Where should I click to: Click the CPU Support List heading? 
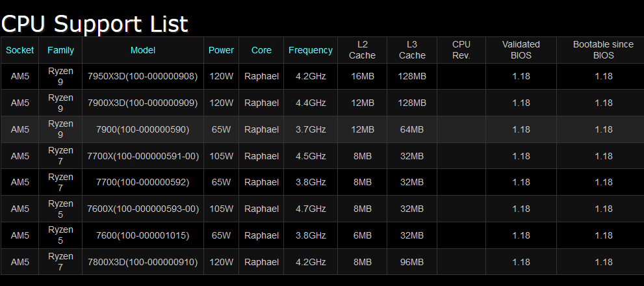pyautogui.click(x=95, y=23)
